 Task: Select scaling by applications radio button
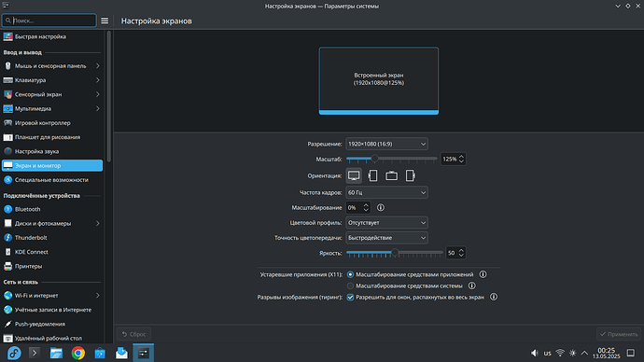tap(350, 274)
